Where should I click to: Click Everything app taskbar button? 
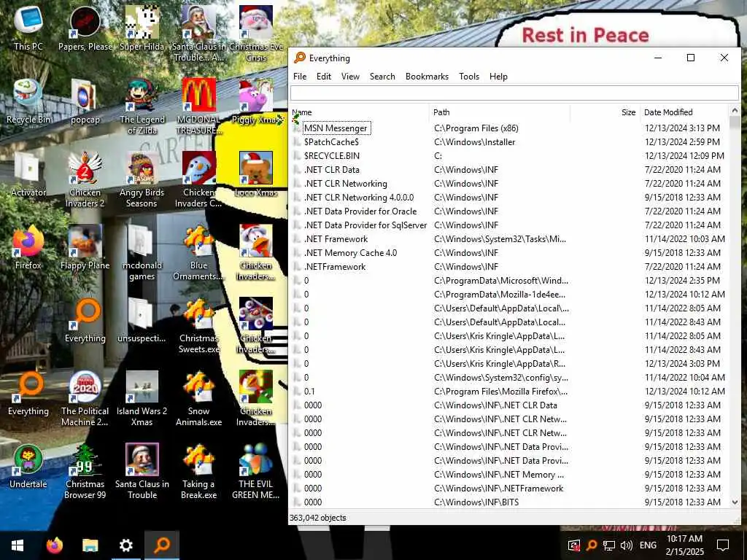162,545
